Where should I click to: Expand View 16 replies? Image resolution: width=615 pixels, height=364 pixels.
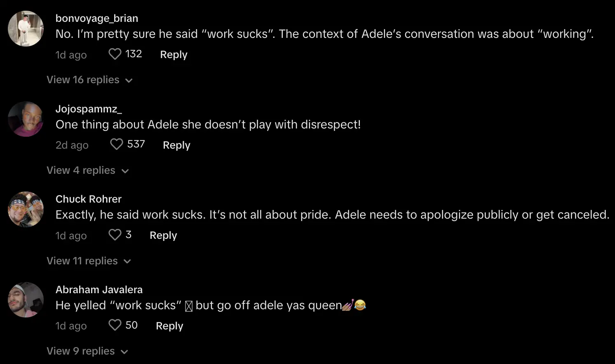point(89,80)
